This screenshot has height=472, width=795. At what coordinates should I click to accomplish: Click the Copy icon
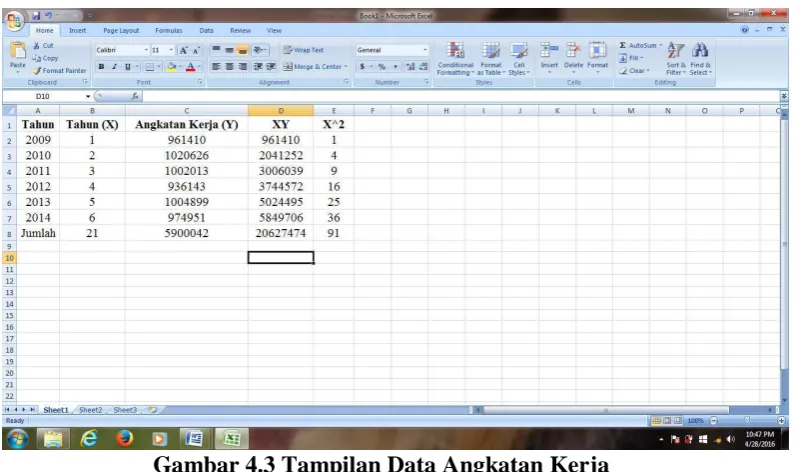pyautogui.click(x=37, y=58)
